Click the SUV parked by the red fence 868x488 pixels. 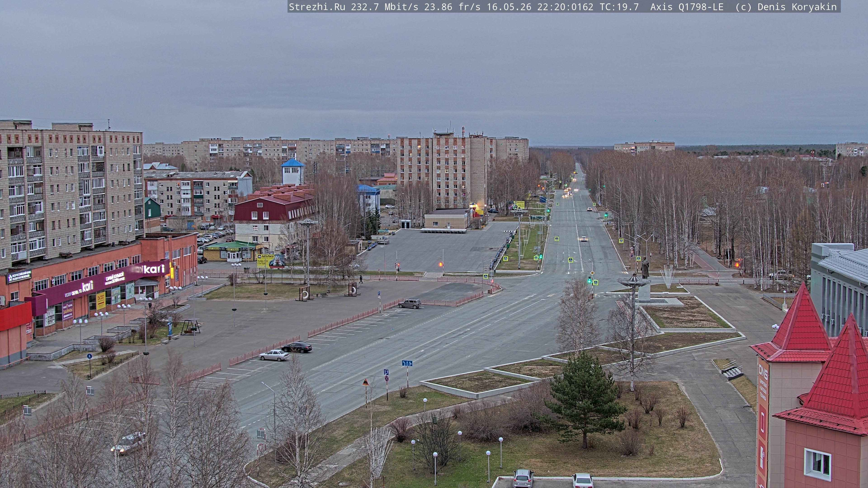click(x=410, y=303)
